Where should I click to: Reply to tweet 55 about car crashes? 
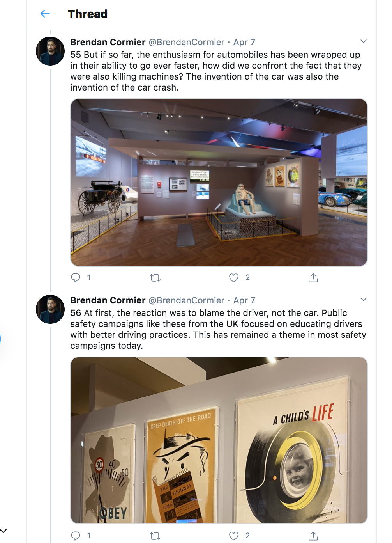tap(76, 277)
